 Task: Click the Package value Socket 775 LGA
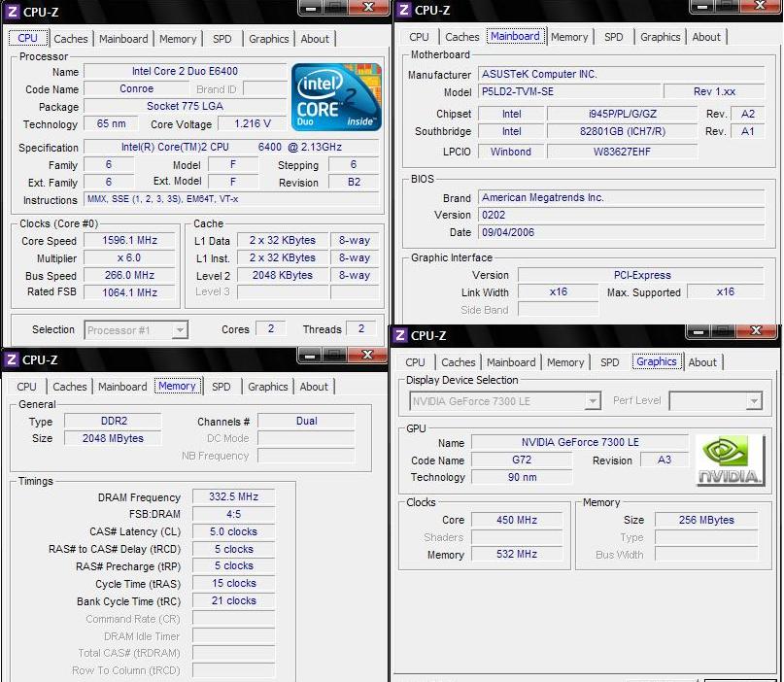click(185, 106)
